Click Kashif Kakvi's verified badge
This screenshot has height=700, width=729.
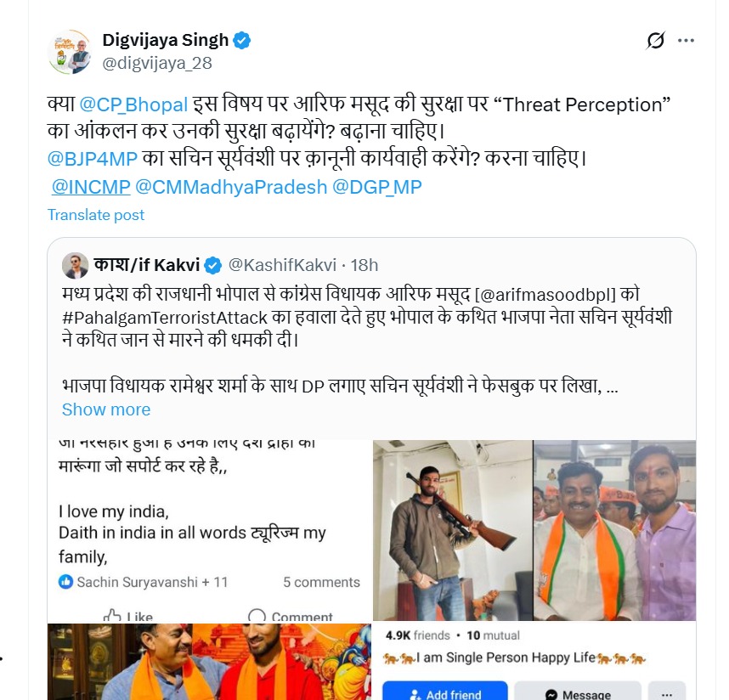pyautogui.click(x=213, y=265)
